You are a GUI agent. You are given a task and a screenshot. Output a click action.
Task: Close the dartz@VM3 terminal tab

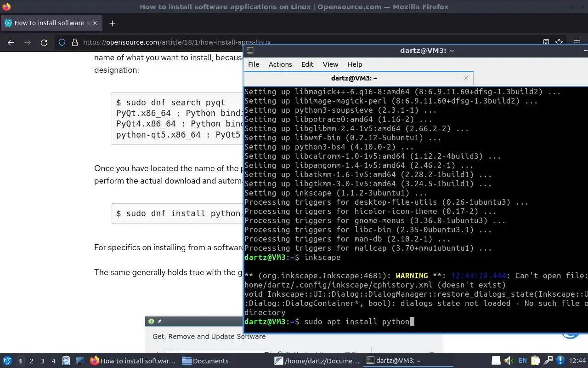click(x=466, y=78)
